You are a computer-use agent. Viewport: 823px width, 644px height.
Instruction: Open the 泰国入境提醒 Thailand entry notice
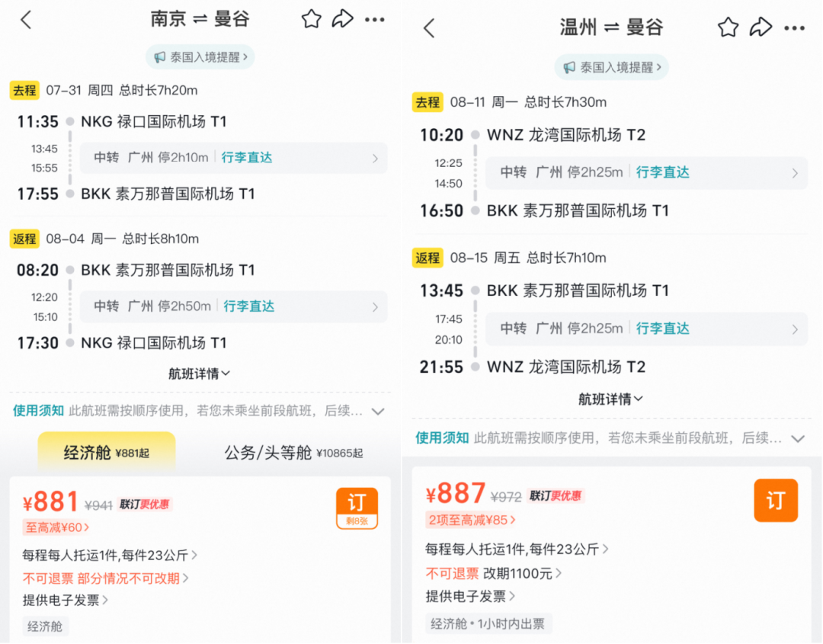tap(200, 56)
